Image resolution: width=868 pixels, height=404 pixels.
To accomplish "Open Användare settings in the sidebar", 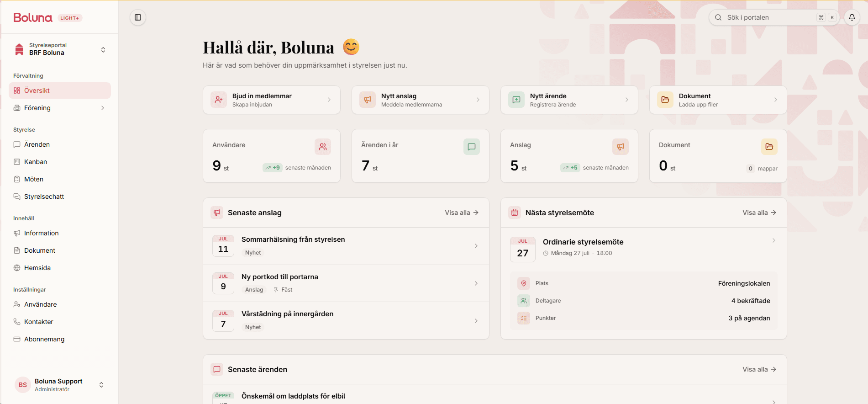I will pyautogui.click(x=60, y=304).
